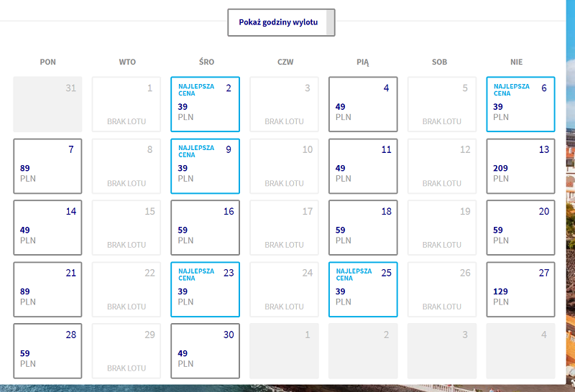Select Wednesday 2 with best price 39 PLN
The height and width of the screenshot is (392, 575).
(x=206, y=104)
